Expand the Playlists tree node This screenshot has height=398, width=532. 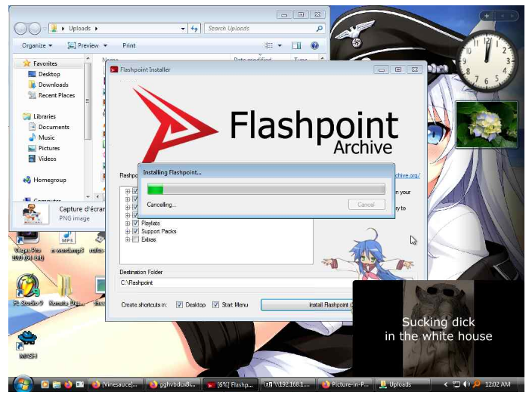[x=128, y=224]
